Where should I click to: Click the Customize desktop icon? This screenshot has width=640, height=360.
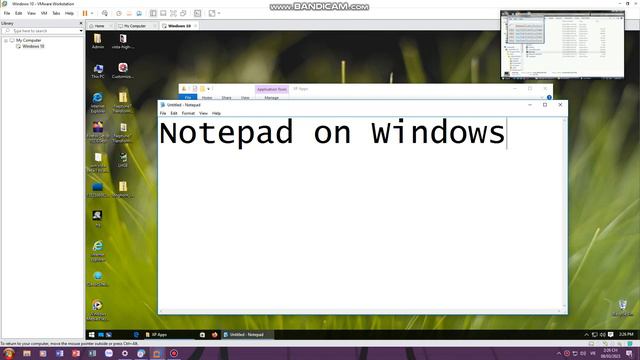(x=122, y=71)
